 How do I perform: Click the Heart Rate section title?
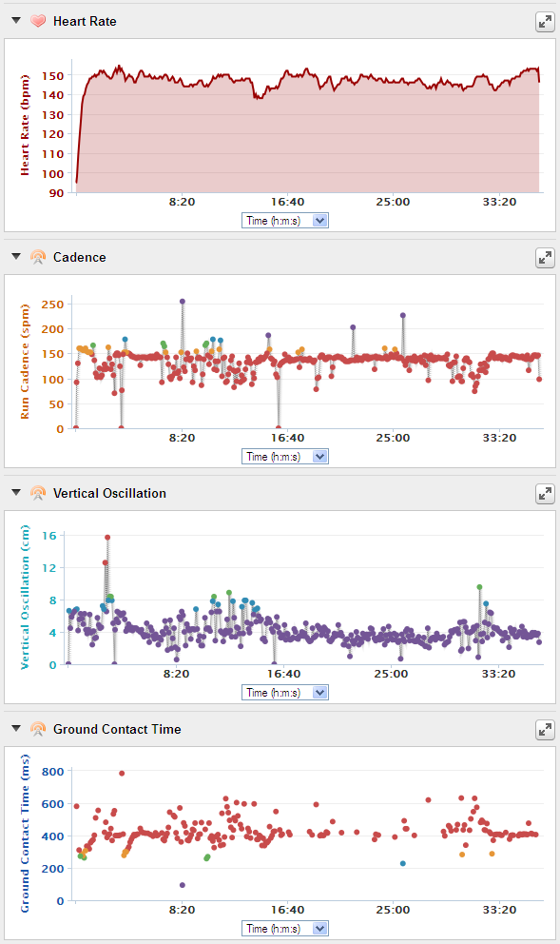[85, 21]
